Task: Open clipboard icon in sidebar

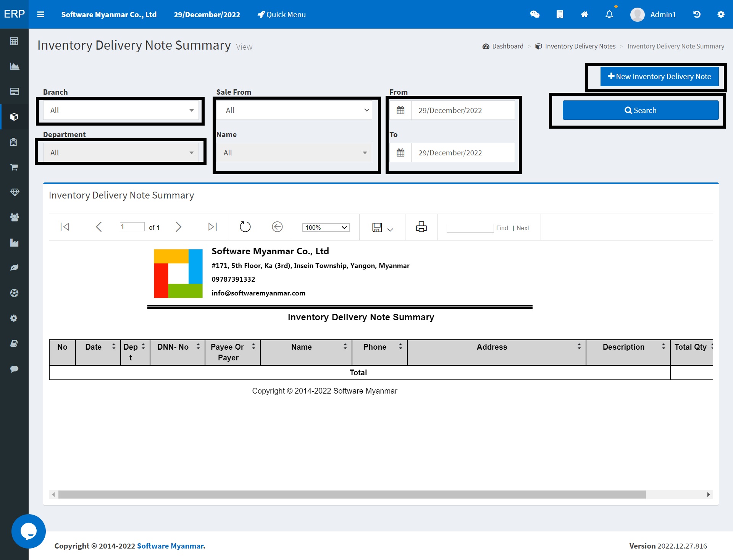Action: pos(14,142)
